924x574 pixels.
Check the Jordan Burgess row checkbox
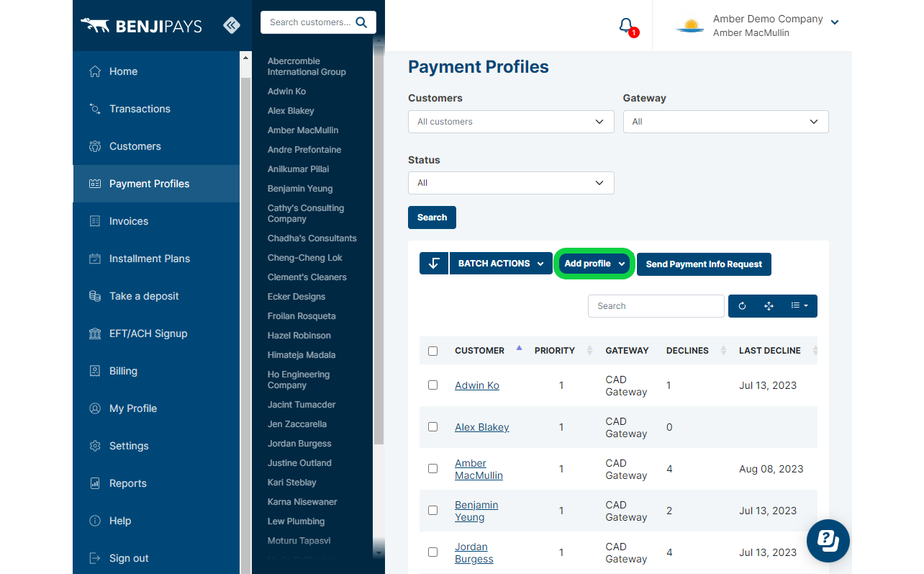tap(432, 552)
